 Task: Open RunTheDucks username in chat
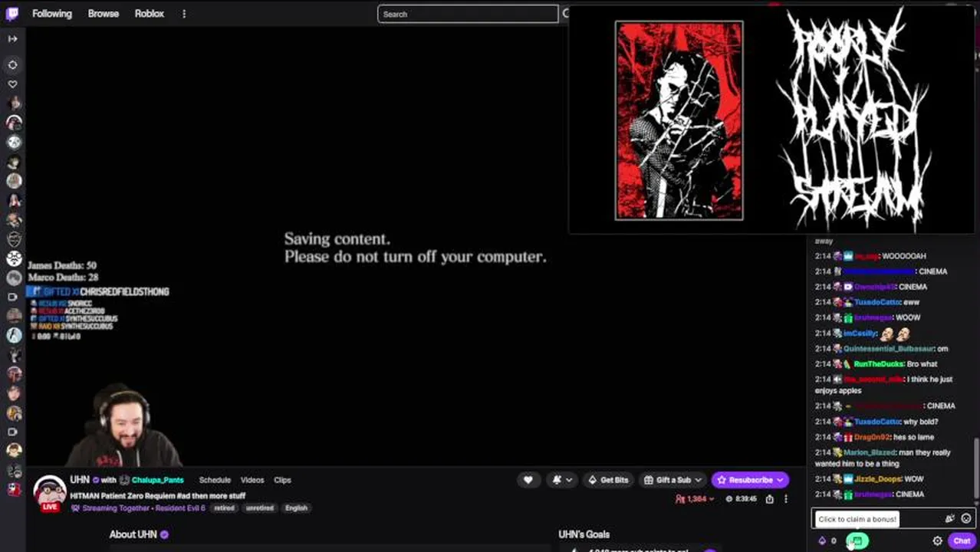[x=878, y=364]
